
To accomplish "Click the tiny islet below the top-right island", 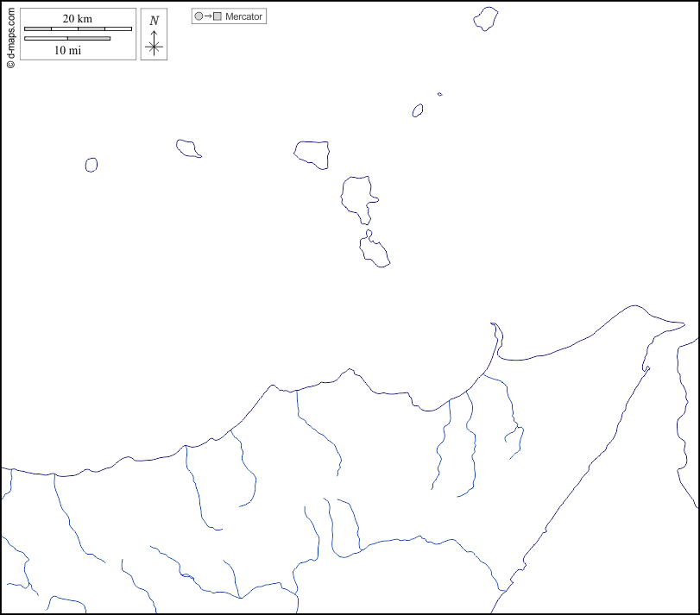I will [x=440, y=94].
